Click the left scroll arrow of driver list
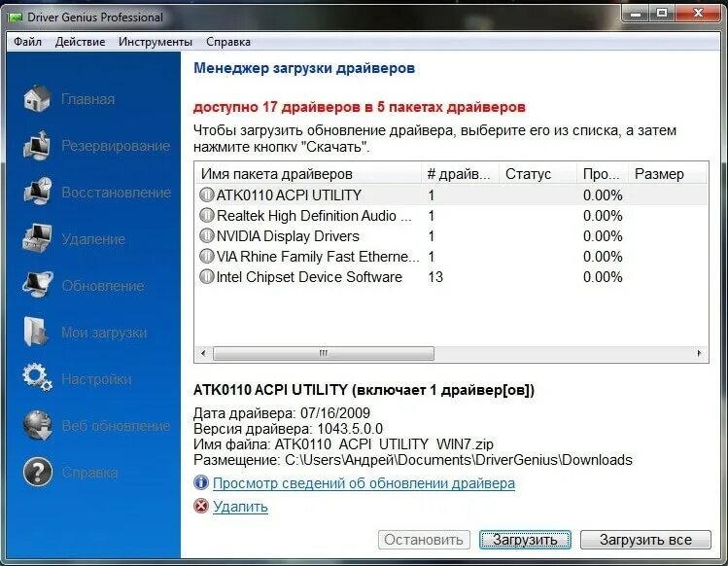Viewport: 728px width, 566px height. [203, 353]
